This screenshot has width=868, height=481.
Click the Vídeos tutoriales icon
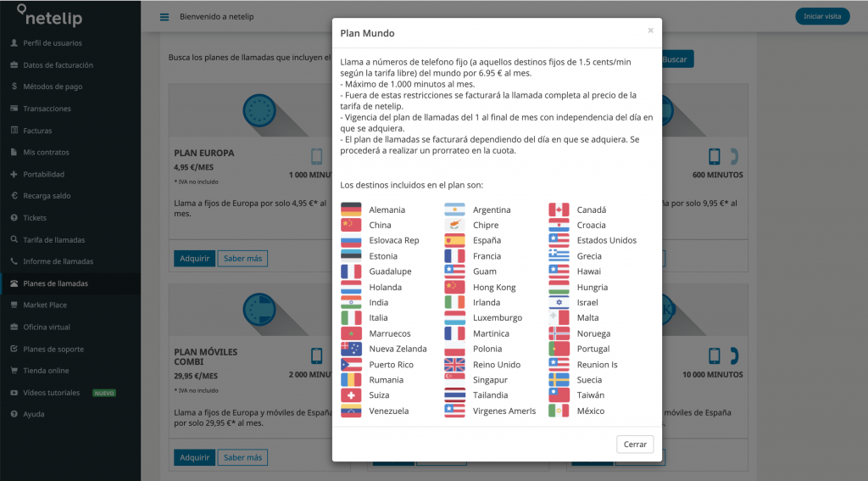point(14,392)
